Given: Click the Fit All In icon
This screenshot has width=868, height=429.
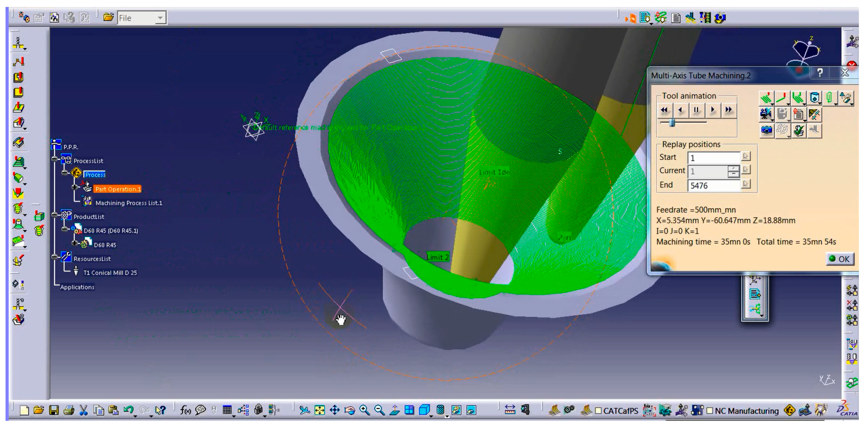Looking at the screenshot, I should pos(320,410).
